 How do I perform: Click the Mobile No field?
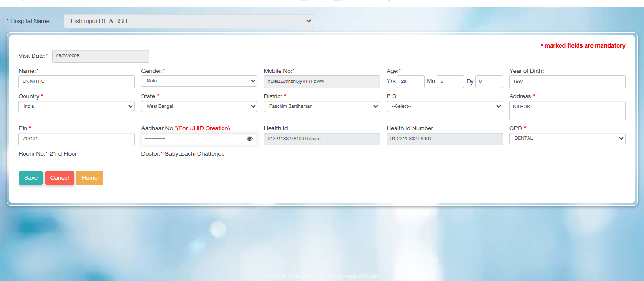[322, 81]
